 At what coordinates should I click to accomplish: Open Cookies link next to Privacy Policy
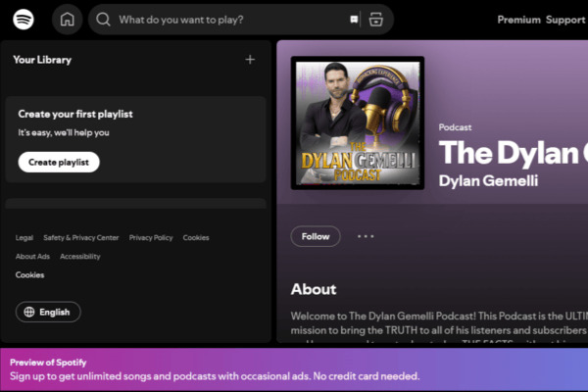[x=196, y=237]
